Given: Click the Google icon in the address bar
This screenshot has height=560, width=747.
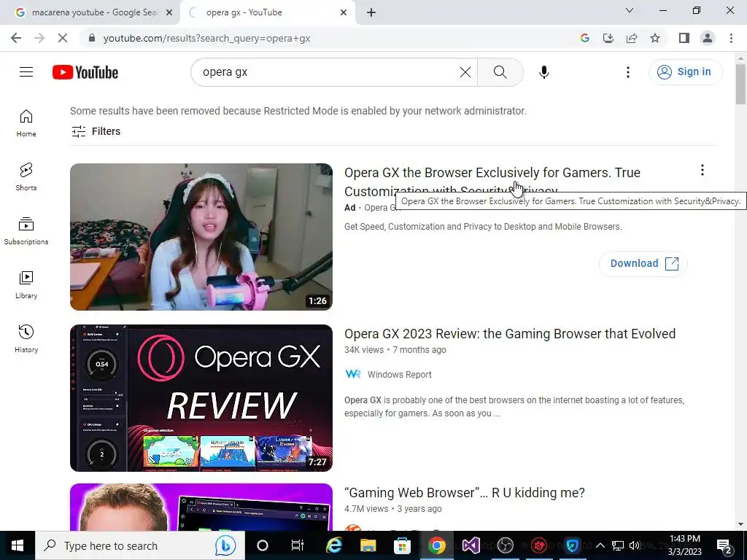Looking at the screenshot, I should 584,38.
